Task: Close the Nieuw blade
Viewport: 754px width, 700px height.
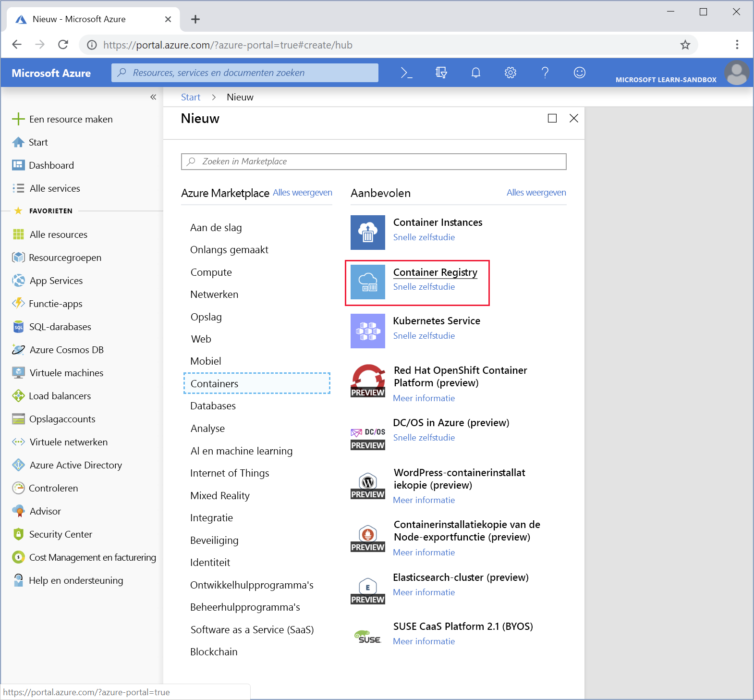Action: (x=574, y=118)
